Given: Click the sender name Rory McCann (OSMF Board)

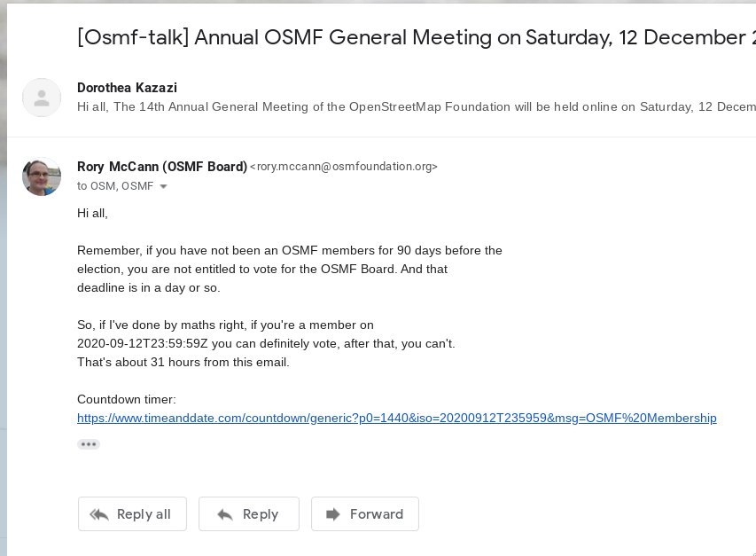Looking at the screenshot, I should (162, 167).
